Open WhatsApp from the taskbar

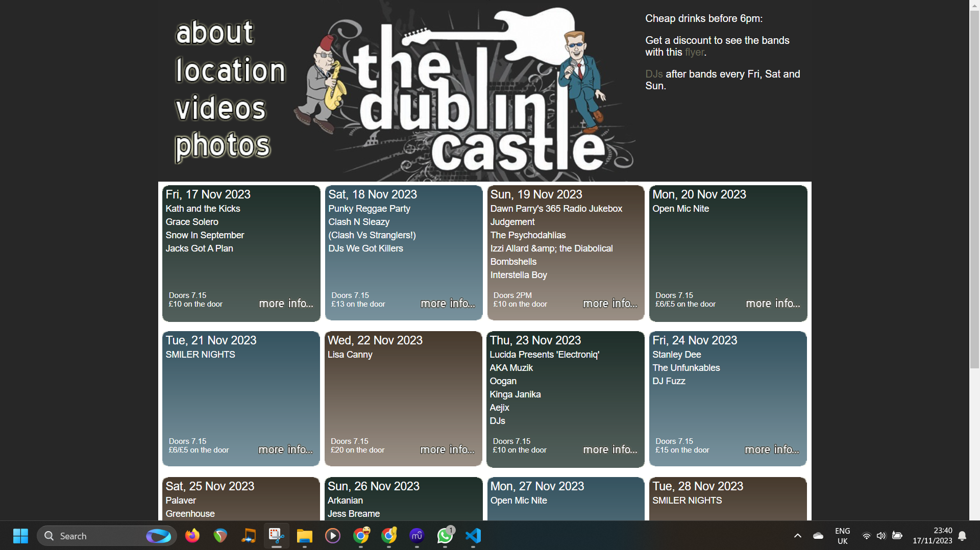coord(445,536)
